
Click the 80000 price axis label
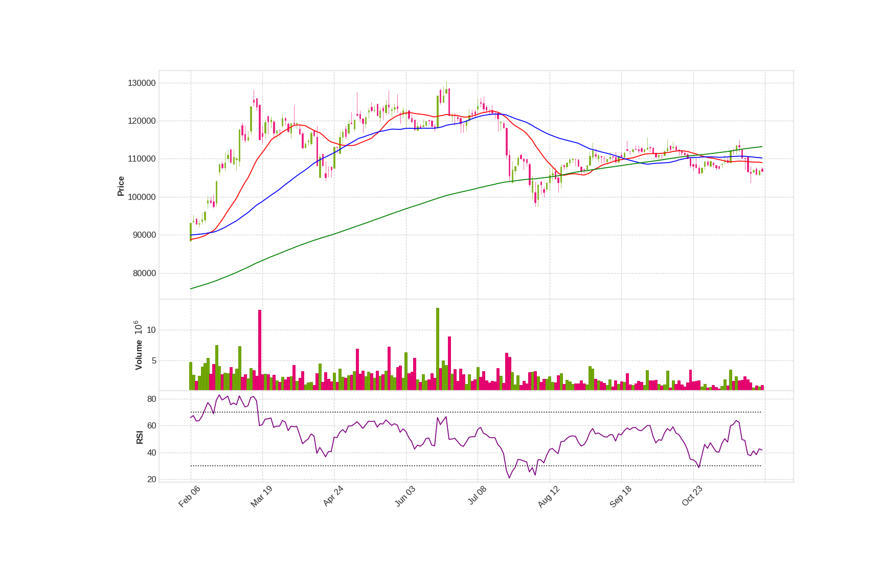coord(144,273)
